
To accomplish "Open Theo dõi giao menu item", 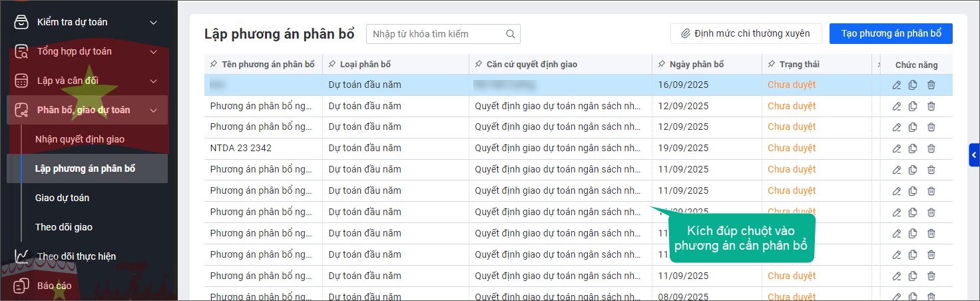I will pos(64,227).
